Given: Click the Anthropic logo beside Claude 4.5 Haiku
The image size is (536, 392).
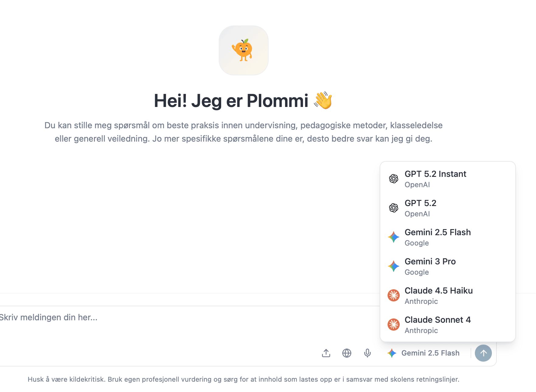Looking at the screenshot, I should (394, 296).
